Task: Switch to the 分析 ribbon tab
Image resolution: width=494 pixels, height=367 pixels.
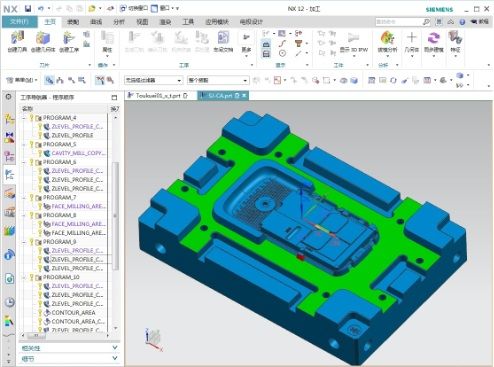Action: [x=119, y=22]
